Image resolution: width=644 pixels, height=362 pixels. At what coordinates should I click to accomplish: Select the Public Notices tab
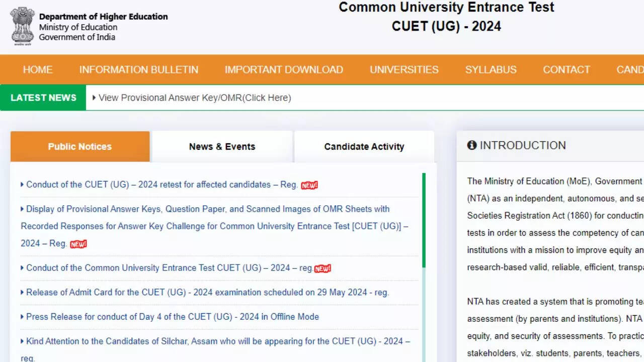point(80,147)
